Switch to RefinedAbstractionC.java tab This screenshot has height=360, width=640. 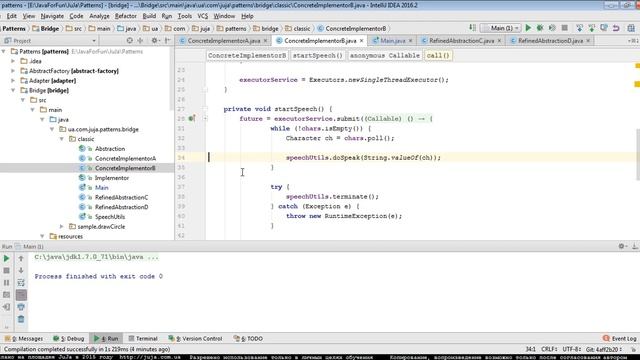click(461, 41)
